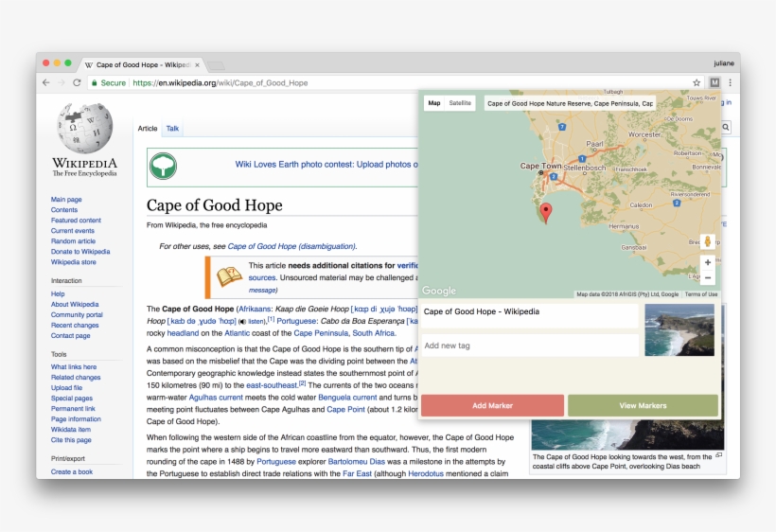Click the red map marker pin

pyautogui.click(x=545, y=213)
